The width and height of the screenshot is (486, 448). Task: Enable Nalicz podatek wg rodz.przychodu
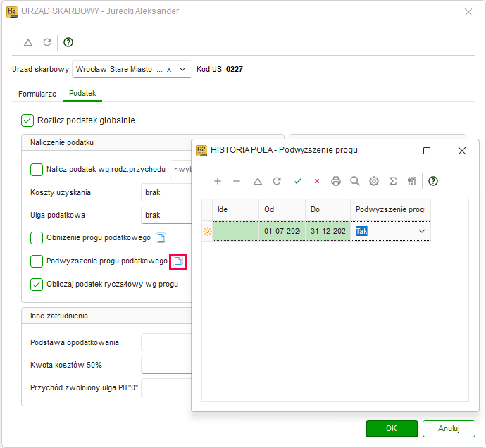[37, 170]
